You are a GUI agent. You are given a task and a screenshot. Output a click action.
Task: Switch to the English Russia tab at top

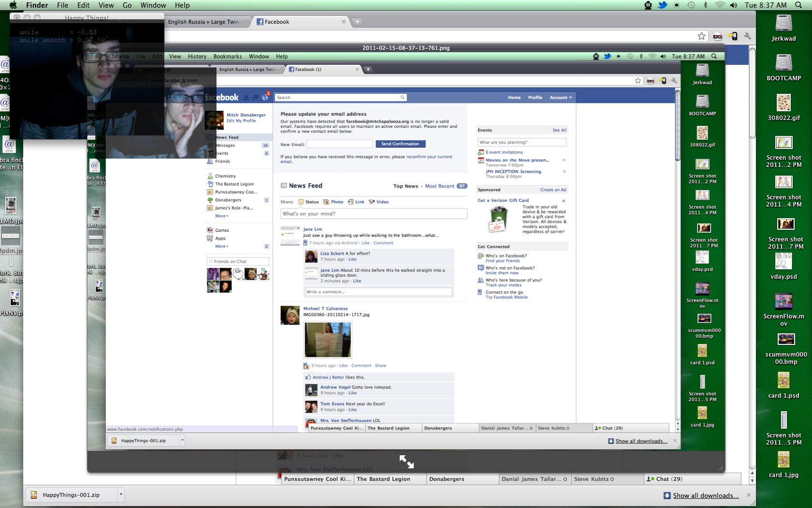click(205, 22)
